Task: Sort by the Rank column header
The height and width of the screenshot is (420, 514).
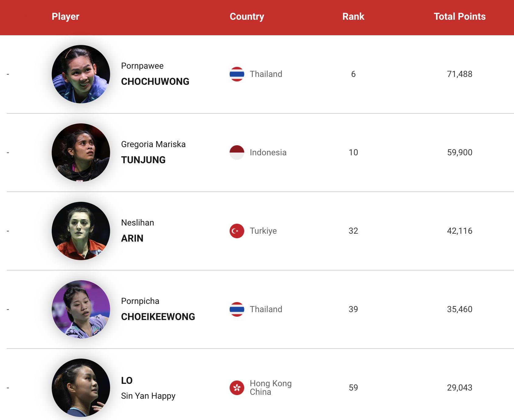Action: coord(353,16)
